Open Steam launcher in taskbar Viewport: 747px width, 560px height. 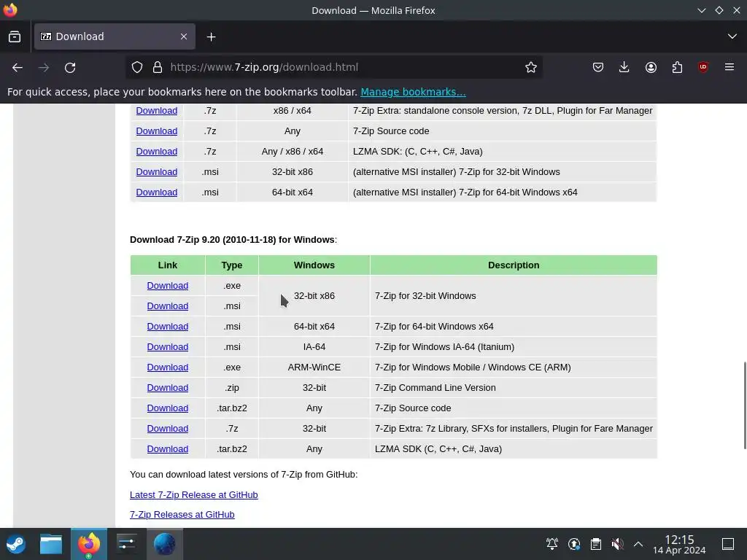click(x=16, y=544)
